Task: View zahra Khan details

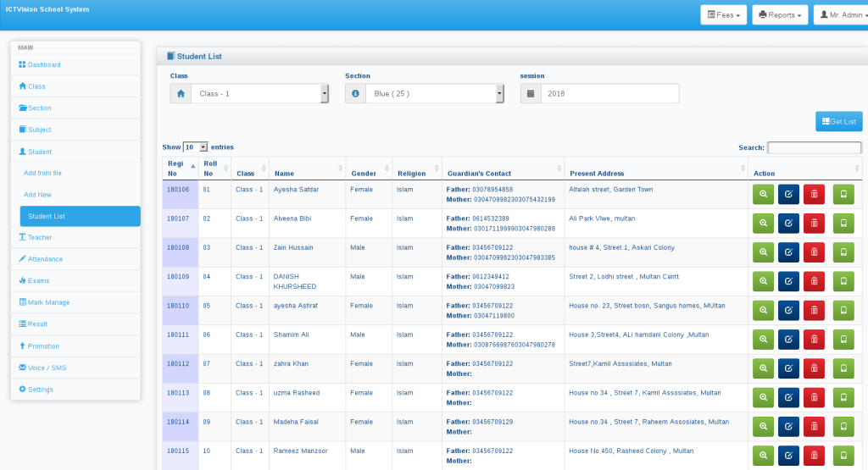Action: pyautogui.click(x=763, y=368)
